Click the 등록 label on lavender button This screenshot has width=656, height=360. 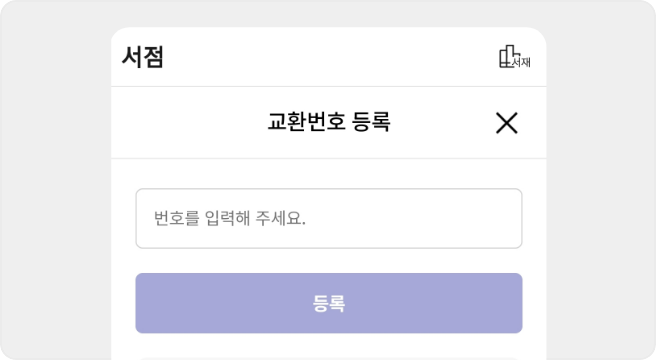click(329, 303)
